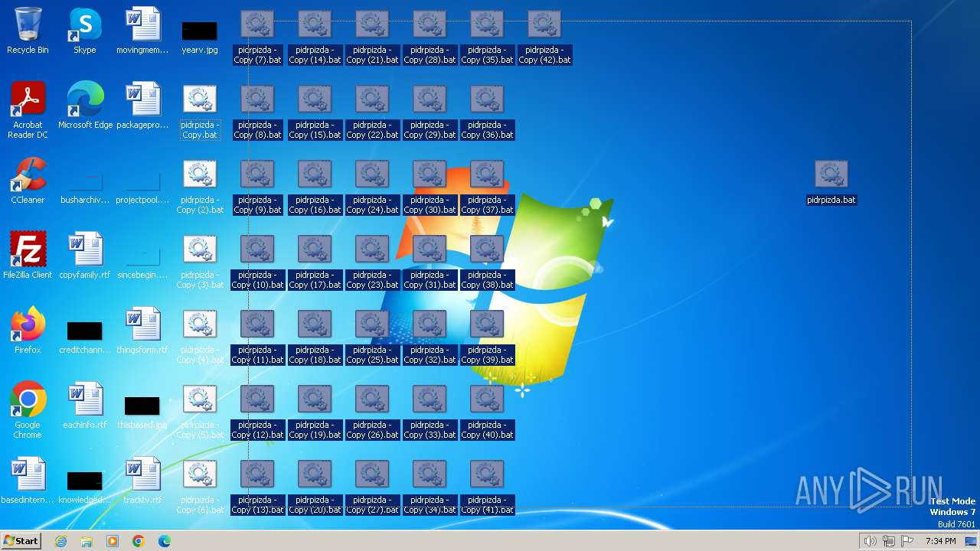Show the clock reading 7:34 PM
Screen dimensions: 980x551
(940, 541)
